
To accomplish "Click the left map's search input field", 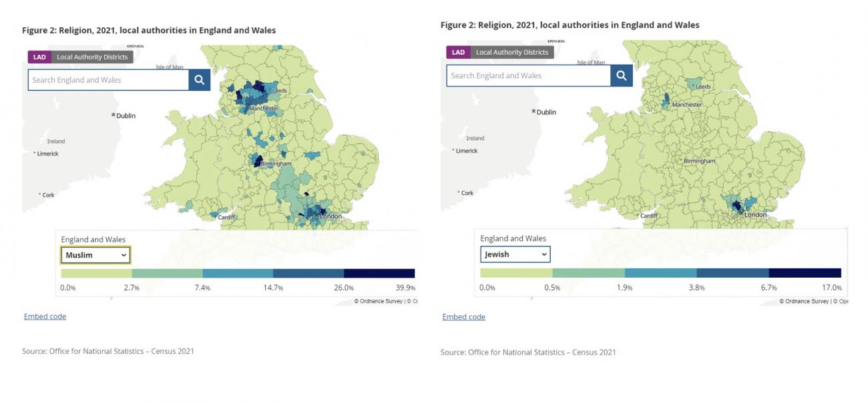I will (x=108, y=80).
